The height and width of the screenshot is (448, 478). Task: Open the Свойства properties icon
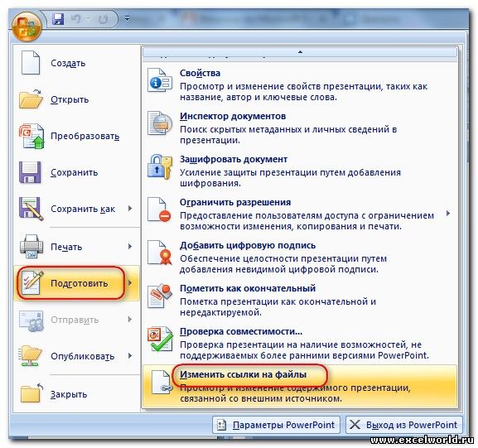pos(160,80)
